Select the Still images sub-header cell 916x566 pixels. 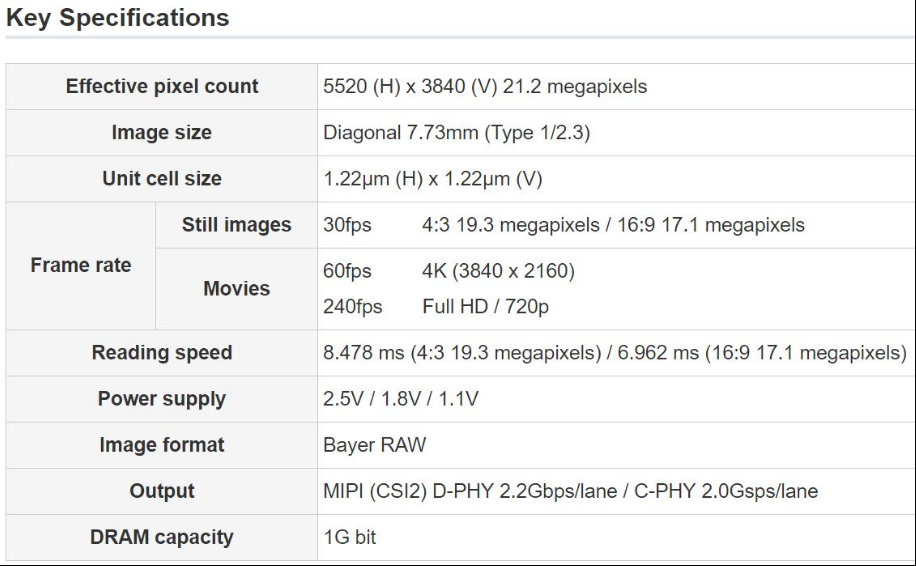coord(237,225)
